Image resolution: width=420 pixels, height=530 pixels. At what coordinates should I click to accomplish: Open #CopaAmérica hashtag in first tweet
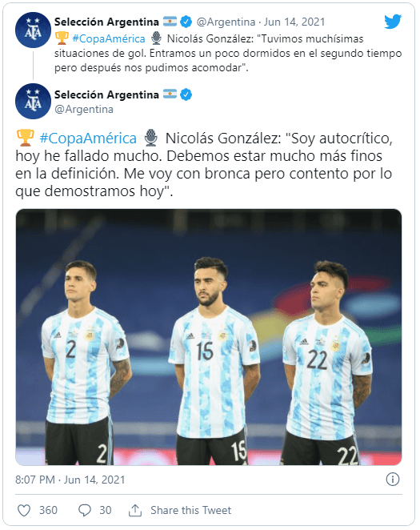(109, 38)
